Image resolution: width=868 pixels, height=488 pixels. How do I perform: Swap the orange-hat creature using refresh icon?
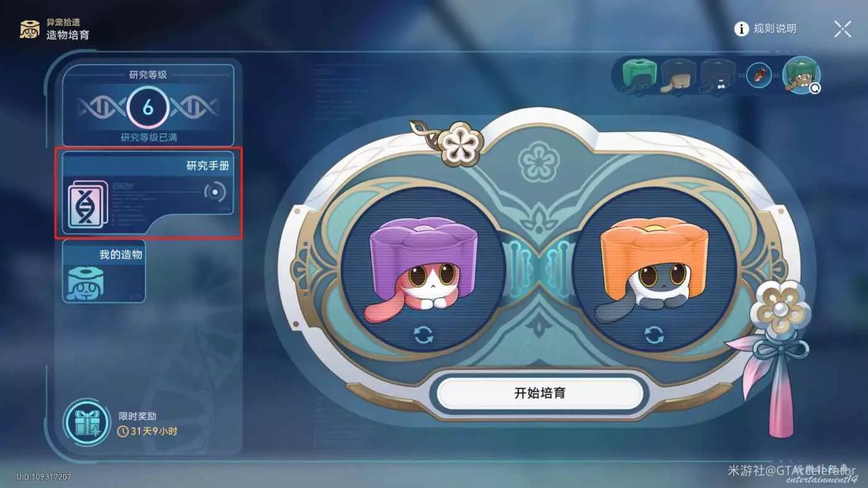654,335
